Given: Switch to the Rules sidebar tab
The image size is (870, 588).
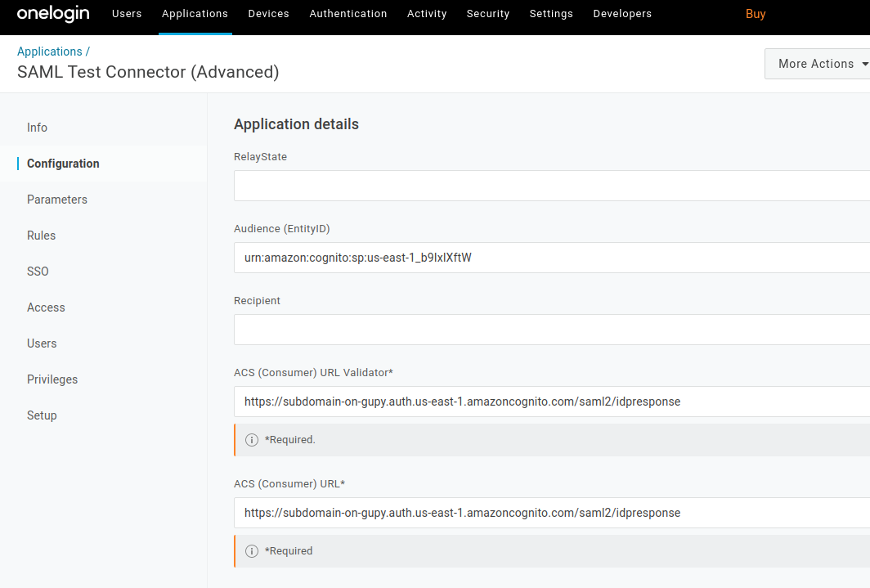Looking at the screenshot, I should point(42,236).
